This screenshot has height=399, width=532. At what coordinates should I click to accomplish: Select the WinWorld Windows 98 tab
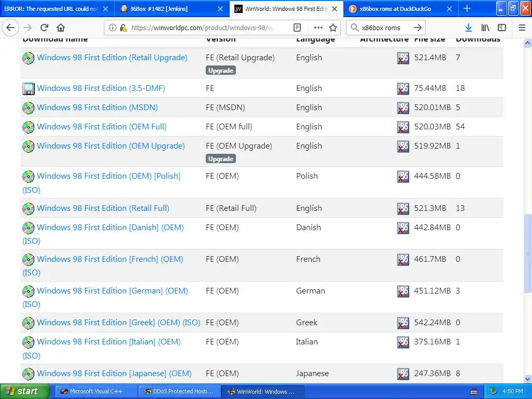286,9
